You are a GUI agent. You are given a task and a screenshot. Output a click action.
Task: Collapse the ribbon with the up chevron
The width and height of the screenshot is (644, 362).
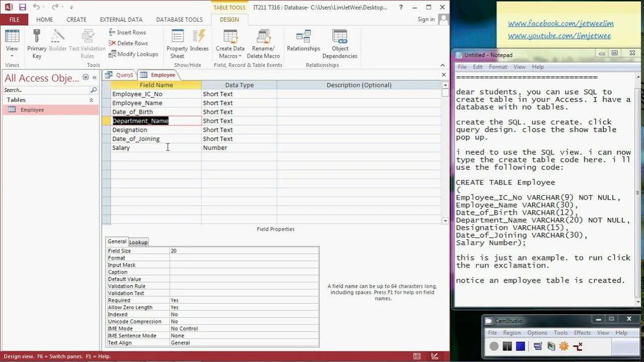pos(443,65)
